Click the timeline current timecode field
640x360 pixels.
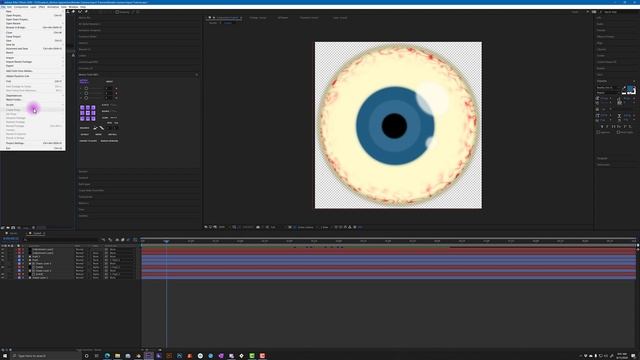click(11, 239)
